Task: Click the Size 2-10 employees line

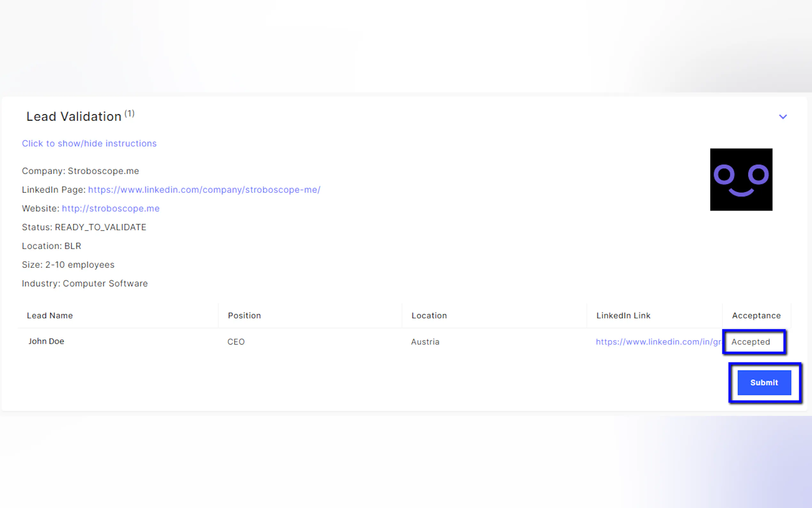Action: point(68,265)
